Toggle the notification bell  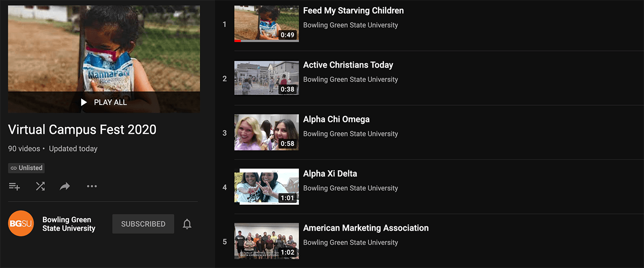point(187,224)
